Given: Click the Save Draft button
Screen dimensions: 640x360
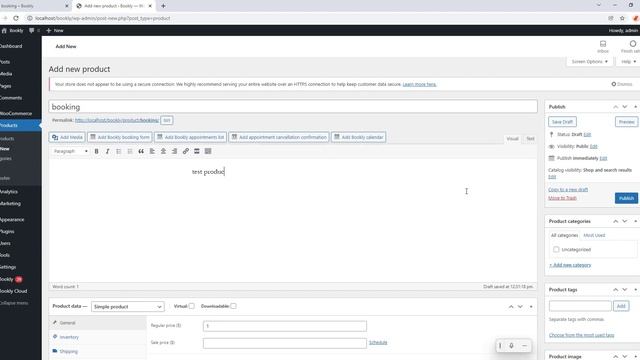Looking at the screenshot, I should (x=562, y=122).
